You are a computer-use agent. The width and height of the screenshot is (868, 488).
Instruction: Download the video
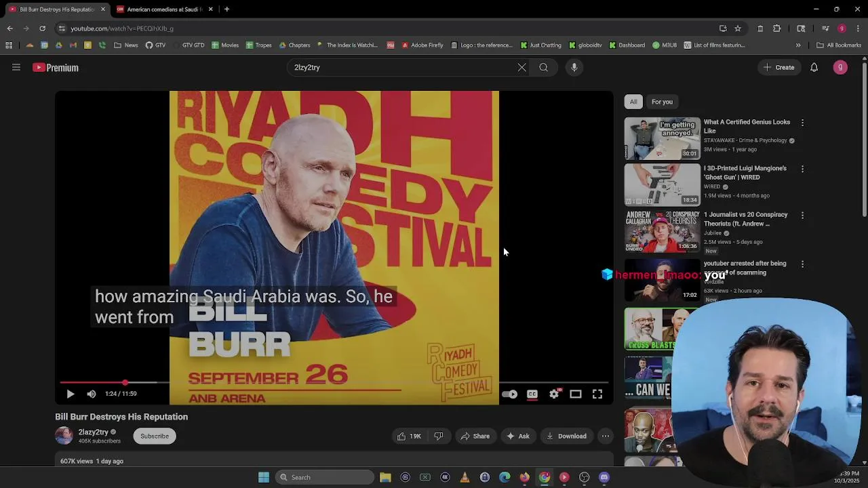coord(566,436)
